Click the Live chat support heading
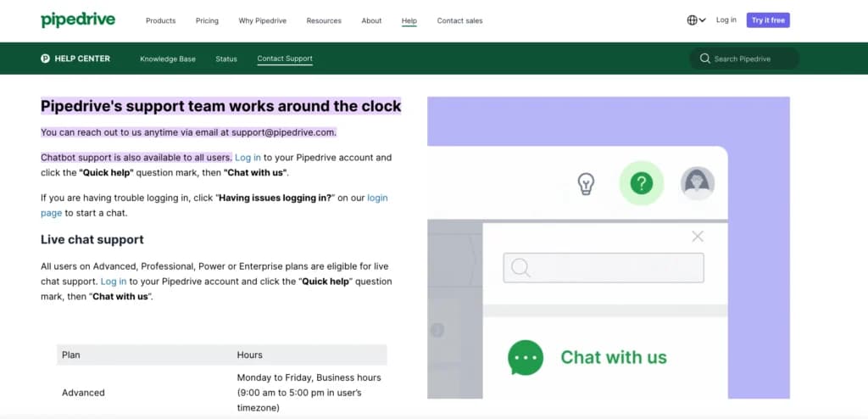 [x=92, y=239]
